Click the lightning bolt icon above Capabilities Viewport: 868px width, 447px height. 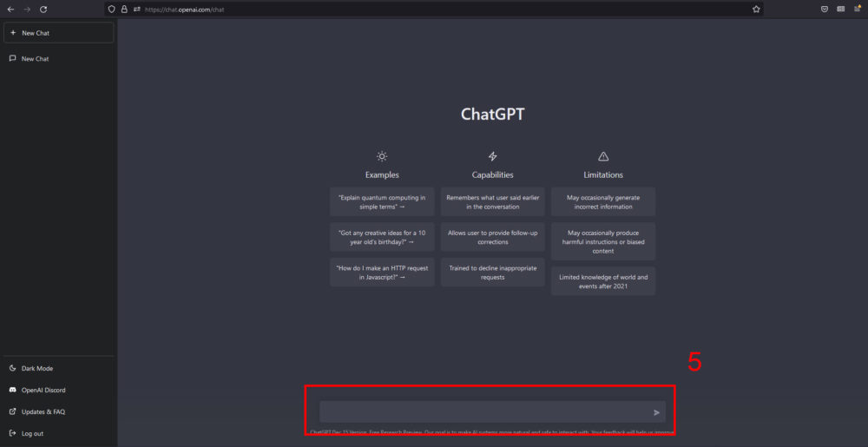[493, 156]
